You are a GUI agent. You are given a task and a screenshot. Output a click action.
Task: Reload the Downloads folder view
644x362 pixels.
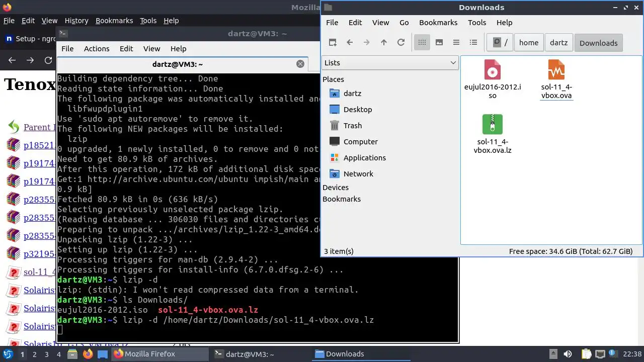point(401,43)
